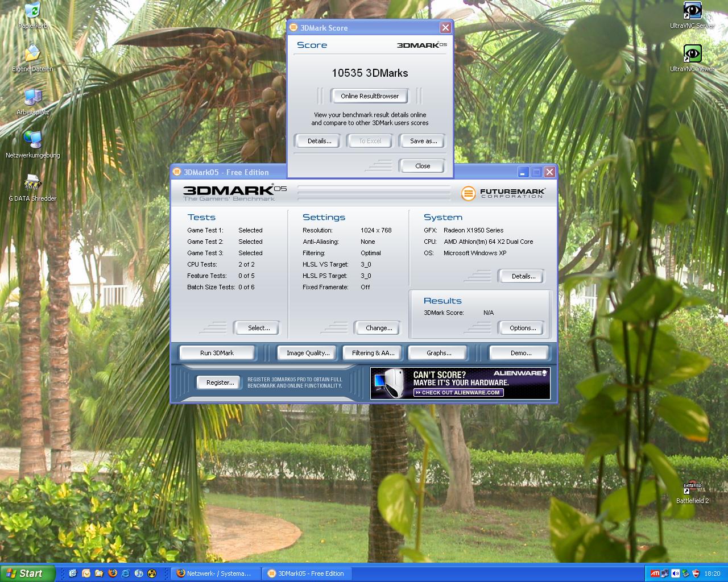Click the Batch Size Tests value 0 of 6
The height and width of the screenshot is (582, 728).
pos(246,287)
